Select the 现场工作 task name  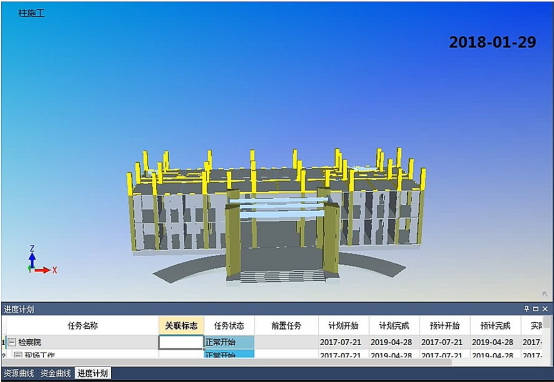pyautogui.click(x=40, y=355)
